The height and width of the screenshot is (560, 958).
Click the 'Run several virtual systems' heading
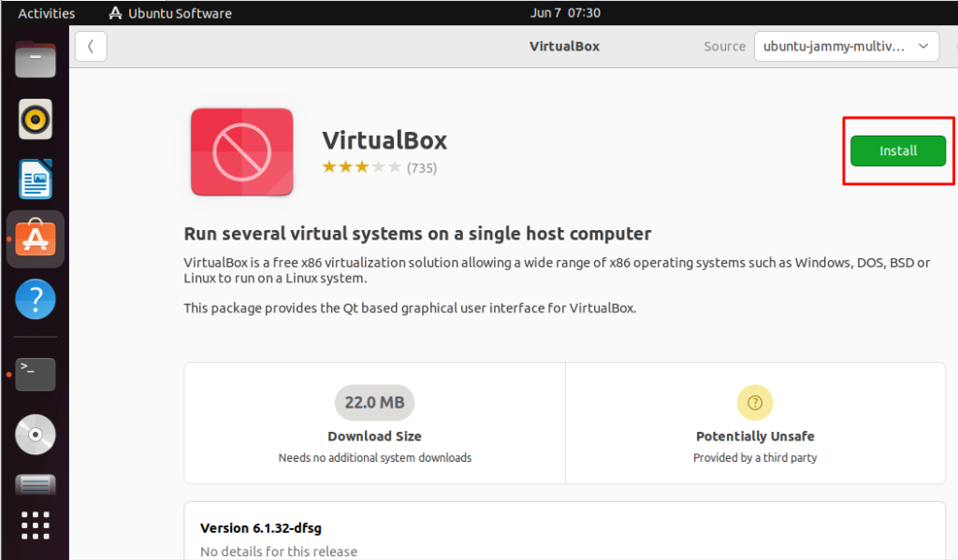(x=417, y=234)
